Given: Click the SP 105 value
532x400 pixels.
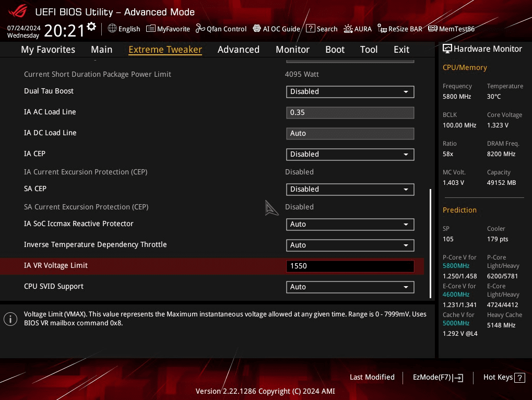Looking at the screenshot, I should coord(448,239).
